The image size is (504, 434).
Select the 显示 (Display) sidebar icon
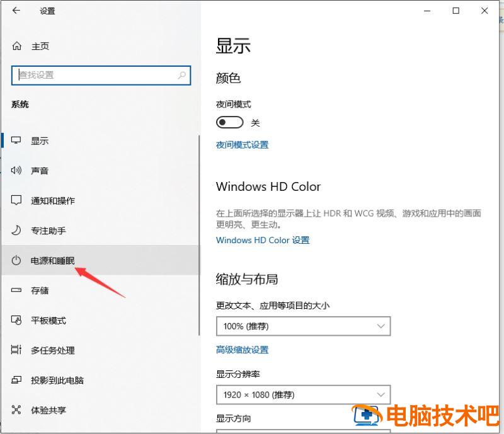(x=40, y=140)
